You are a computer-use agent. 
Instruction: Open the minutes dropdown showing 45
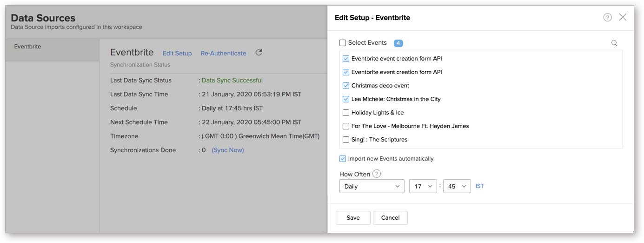point(457,186)
